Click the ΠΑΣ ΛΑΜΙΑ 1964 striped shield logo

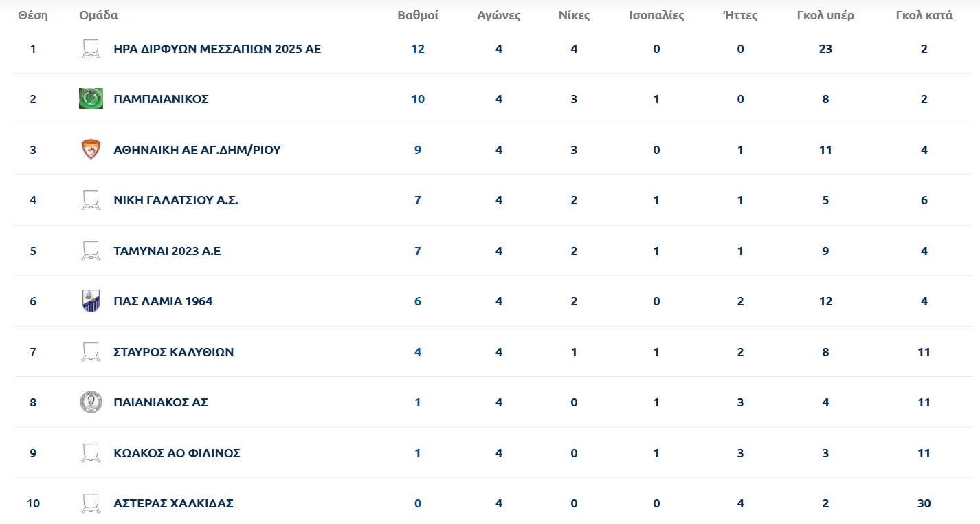91,301
